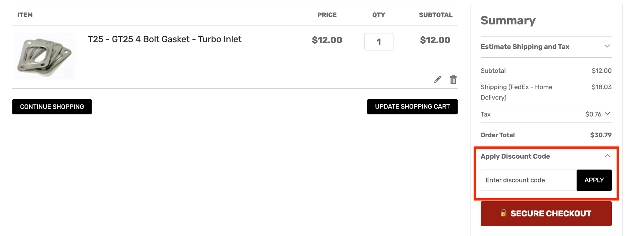Expand Estimate Shipping and Tax chevron
Image resolution: width=644 pixels, height=236 pixels.
tap(607, 46)
